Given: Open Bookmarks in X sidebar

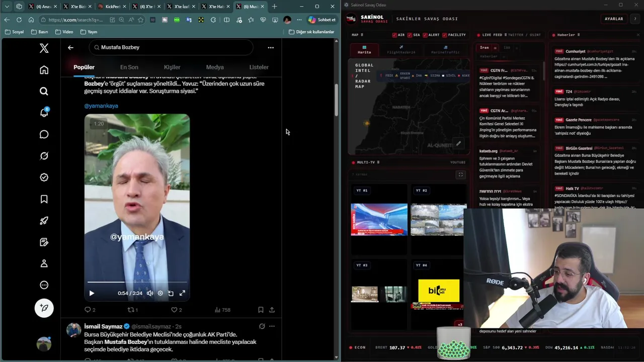Looking at the screenshot, I should [44, 199].
